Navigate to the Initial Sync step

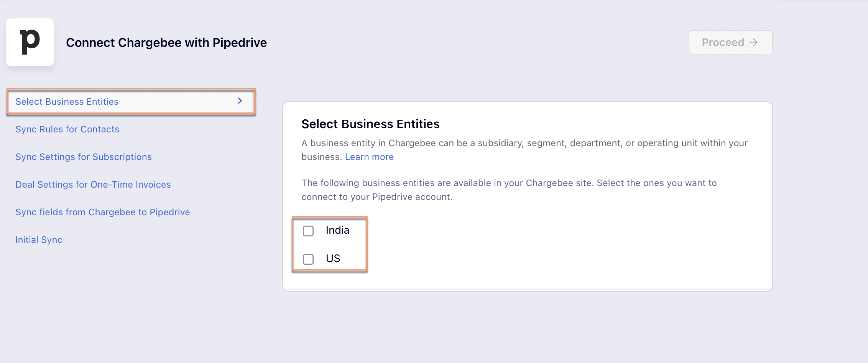coord(39,240)
